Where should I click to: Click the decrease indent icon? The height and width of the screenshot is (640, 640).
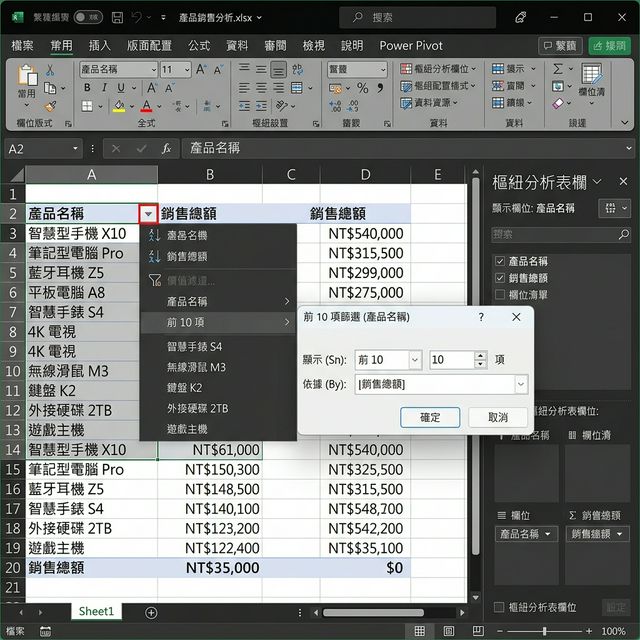point(244,106)
